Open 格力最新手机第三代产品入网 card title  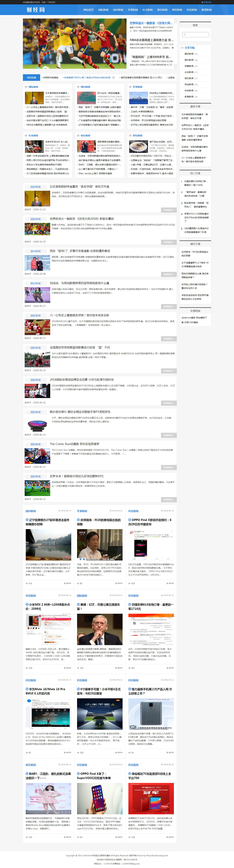(150, 691)
